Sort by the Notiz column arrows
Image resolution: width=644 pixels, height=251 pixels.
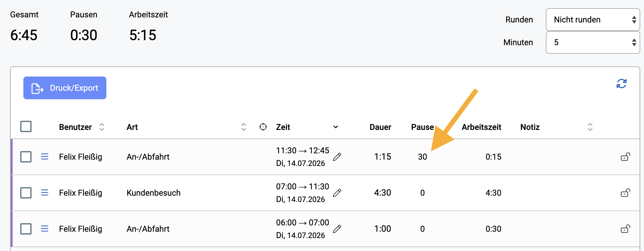(x=590, y=127)
